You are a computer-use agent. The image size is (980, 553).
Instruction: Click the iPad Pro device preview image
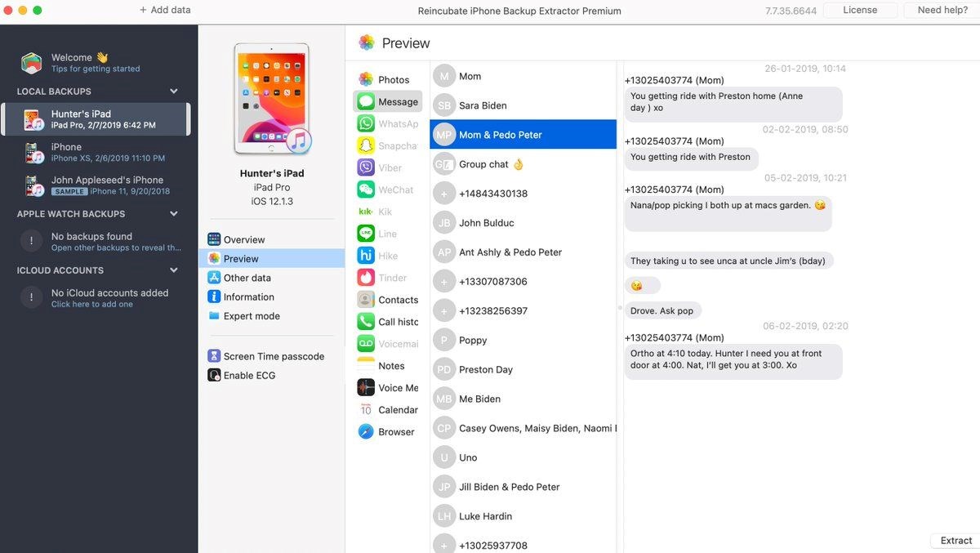coord(272,99)
